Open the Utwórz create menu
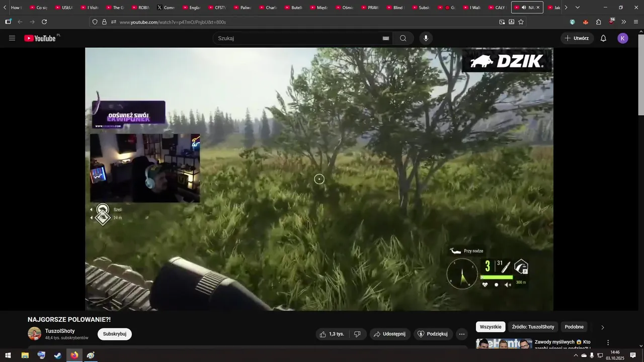The height and width of the screenshot is (362, 644). (577, 38)
